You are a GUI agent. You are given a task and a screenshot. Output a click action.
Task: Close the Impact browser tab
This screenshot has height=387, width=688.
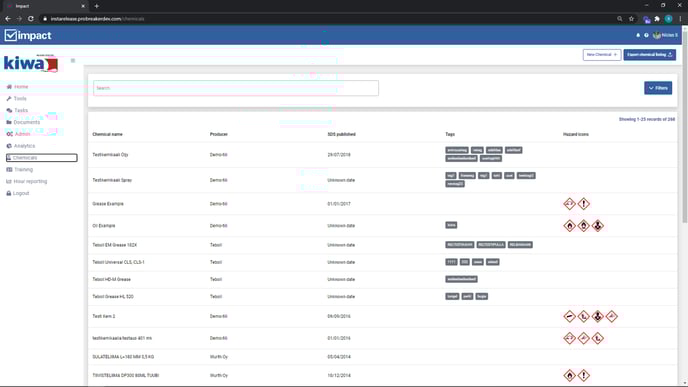point(83,6)
